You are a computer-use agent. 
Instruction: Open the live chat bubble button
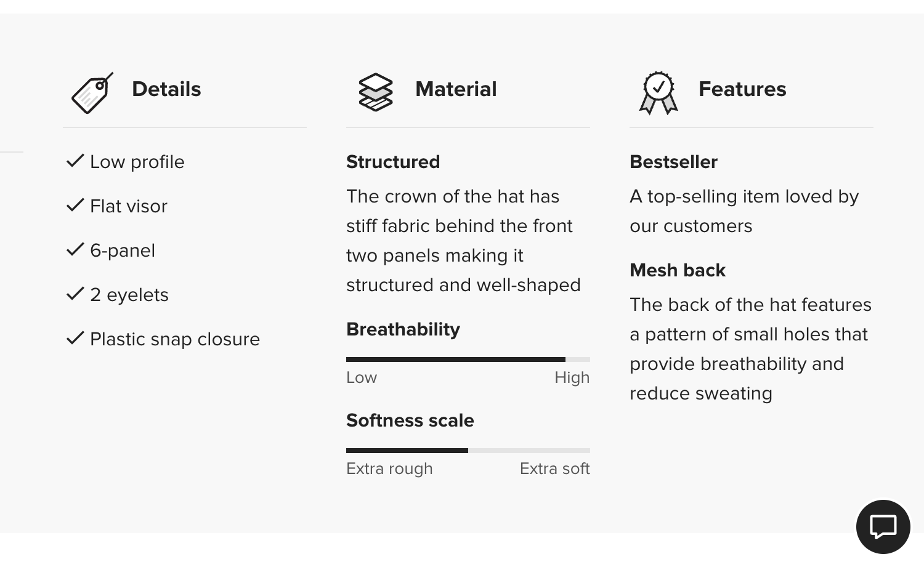pos(883,527)
